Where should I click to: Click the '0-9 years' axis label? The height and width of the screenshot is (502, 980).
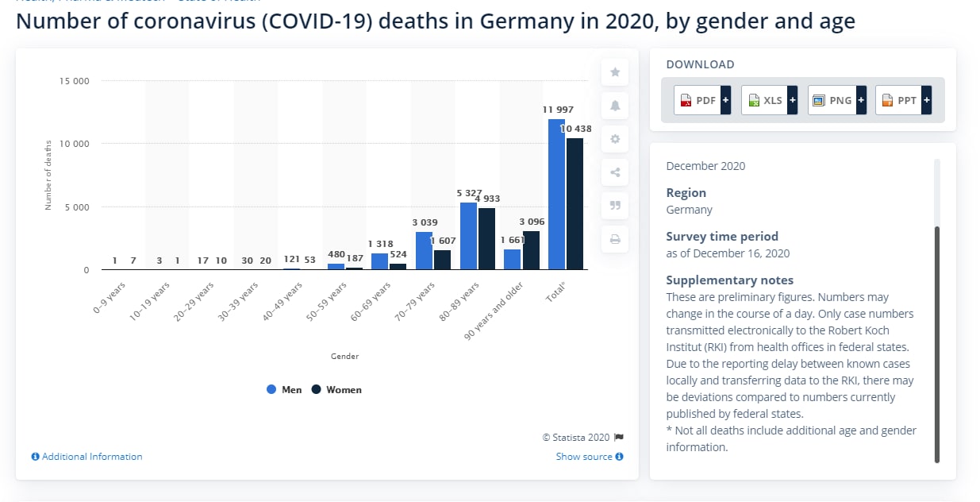tap(109, 296)
